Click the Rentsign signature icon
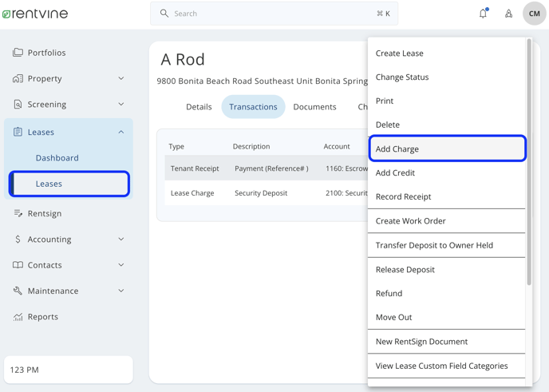 pos(18,213)
